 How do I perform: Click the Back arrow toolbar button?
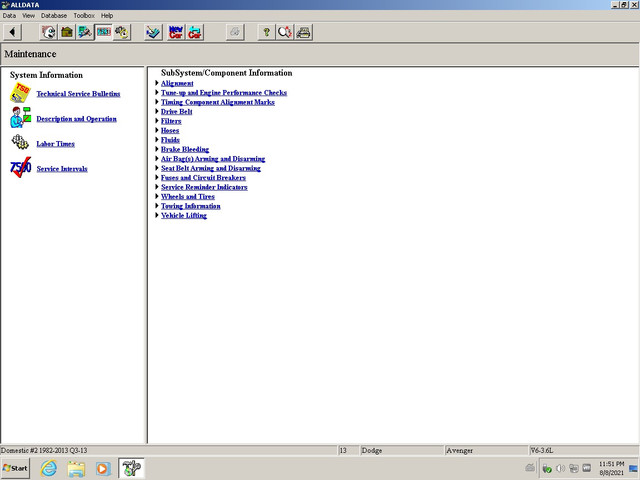pyautogui.click(x=13, y=32)
